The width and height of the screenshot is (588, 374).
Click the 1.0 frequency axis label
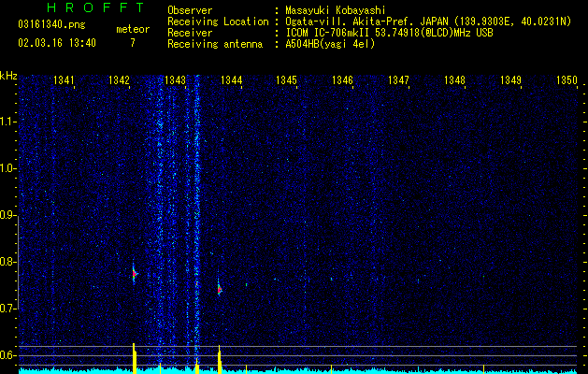point(7,169)
